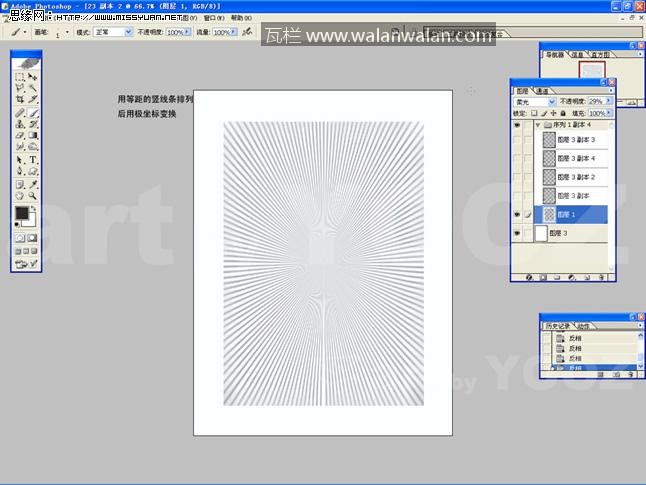Collapse the 序列 1 副本 4 layer group
This screenshot has height=485, width=646.
[x=538, y=125]
